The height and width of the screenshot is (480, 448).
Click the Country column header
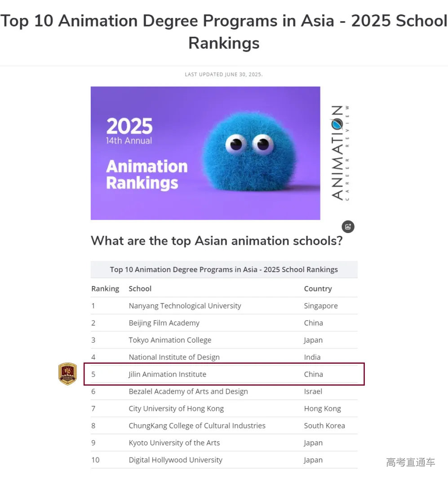(x=318, y=289)
